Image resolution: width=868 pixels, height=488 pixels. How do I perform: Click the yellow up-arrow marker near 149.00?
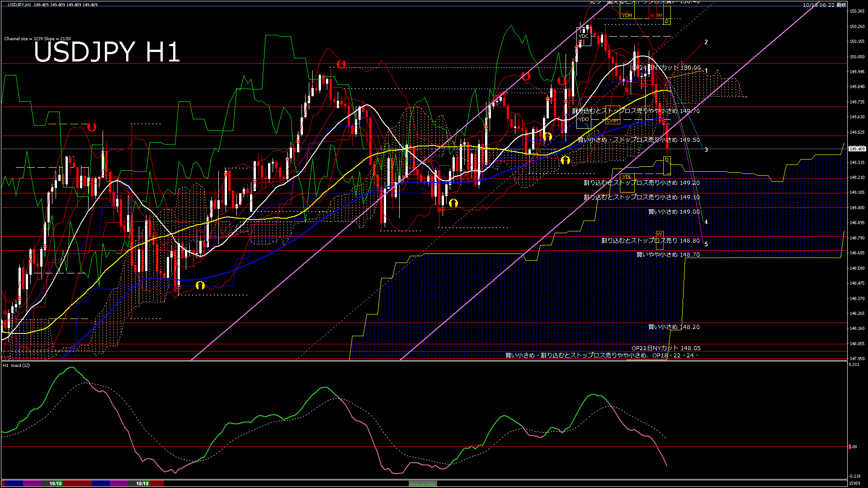click(453, 203)
